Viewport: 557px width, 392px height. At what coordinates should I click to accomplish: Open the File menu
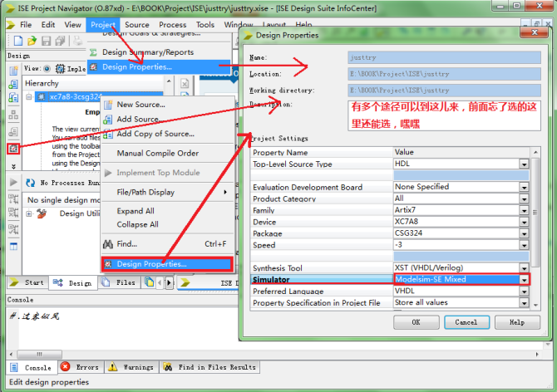[x=26, y=24]
